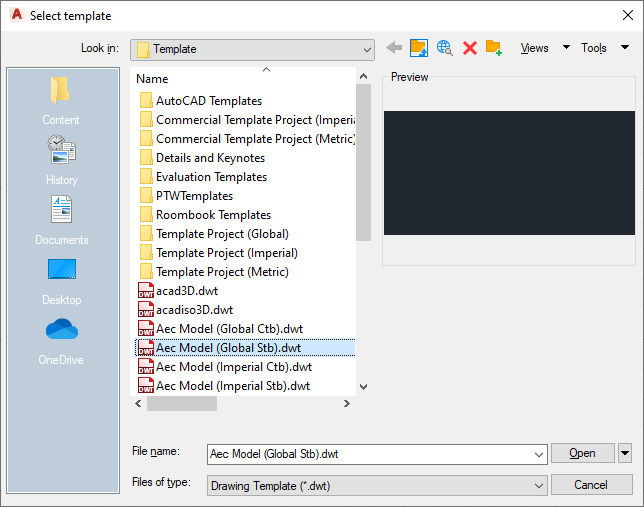Click the dark Preview thumbnail area
Screen dimensions: 644x507
point(509,173)
